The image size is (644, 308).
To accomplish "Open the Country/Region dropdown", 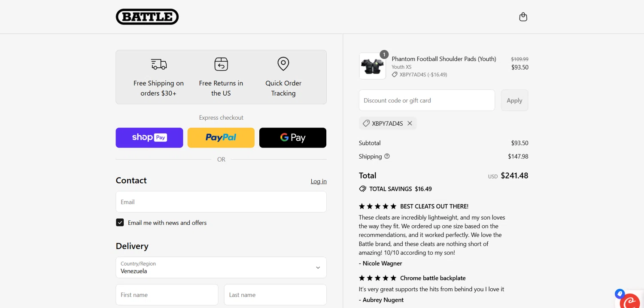I will tap(221, 267).
